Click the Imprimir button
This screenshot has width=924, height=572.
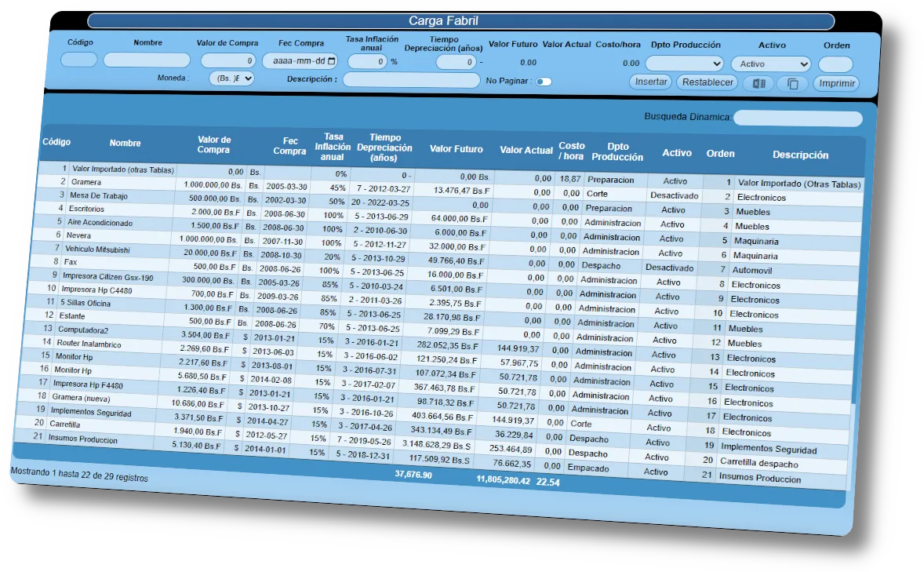point(836,83)
